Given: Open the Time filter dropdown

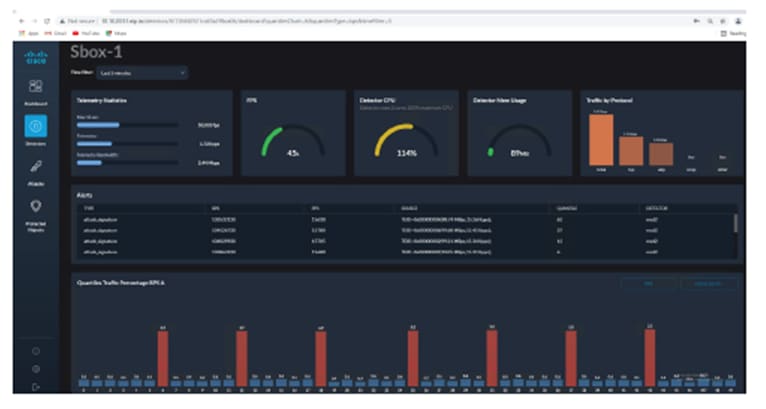Looking at the screenshot, I should [142, 73].
